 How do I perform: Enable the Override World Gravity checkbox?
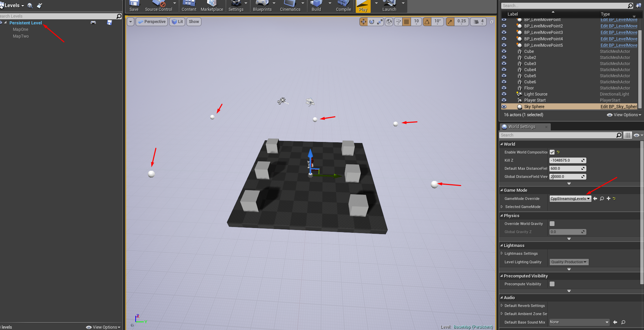[552, 224]
